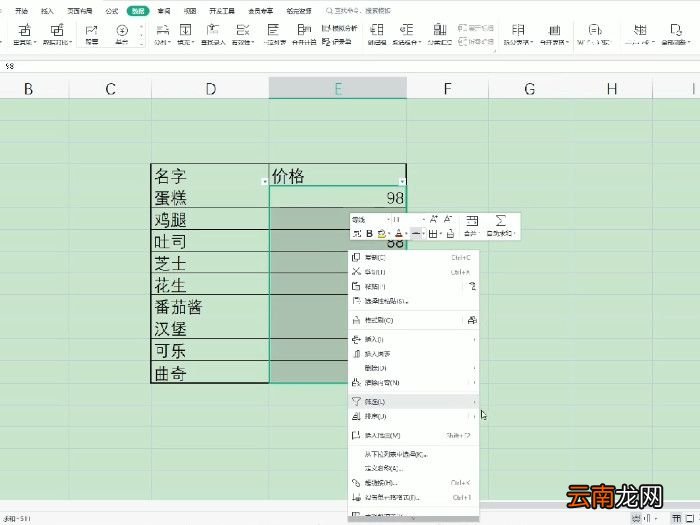700x525 pixels.
Task: Open Clear Contents (清除内容) submenu
Action: 413,383
